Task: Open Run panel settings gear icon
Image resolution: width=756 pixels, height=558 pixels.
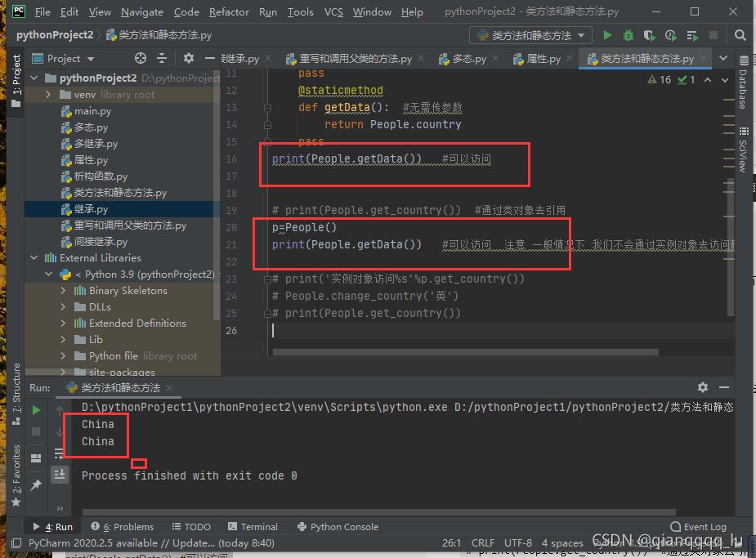Action: (703, 387)
